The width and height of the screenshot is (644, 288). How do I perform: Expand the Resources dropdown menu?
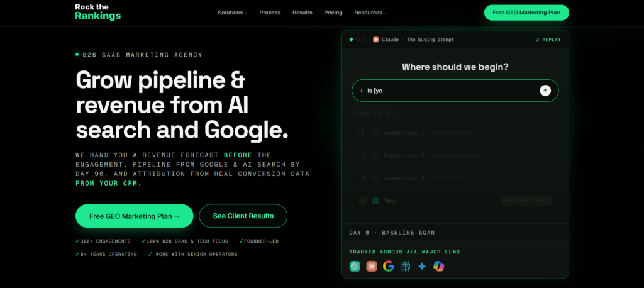[x=370, y=13]
